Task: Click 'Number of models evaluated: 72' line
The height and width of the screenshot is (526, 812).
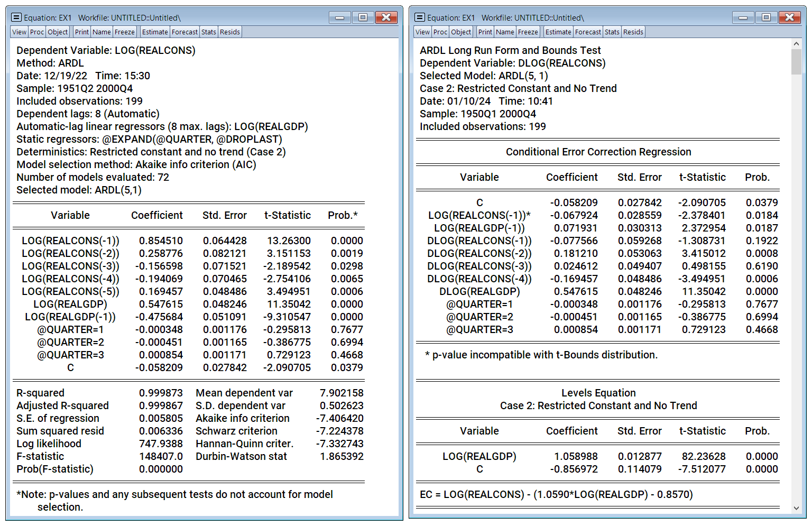Action: click(93, 177)
